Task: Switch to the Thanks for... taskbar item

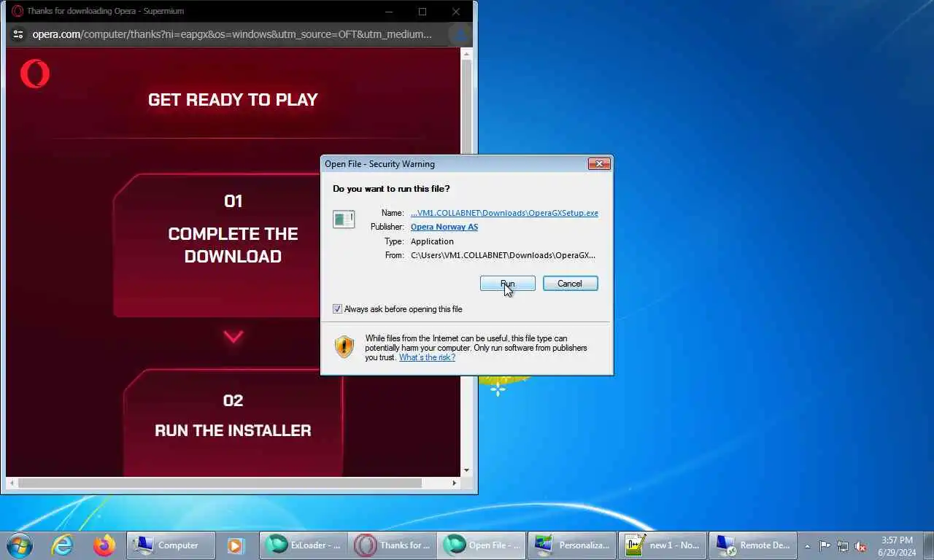Action: [x=393, y=545]
